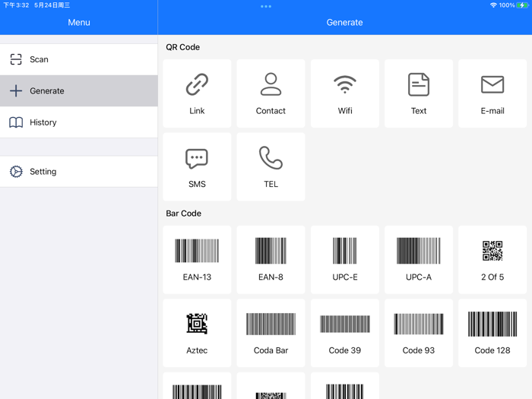Tap the battery indicator in status bar
Image resolution: width=532 pixels, height=399 pixels.
tap(523, 5)
